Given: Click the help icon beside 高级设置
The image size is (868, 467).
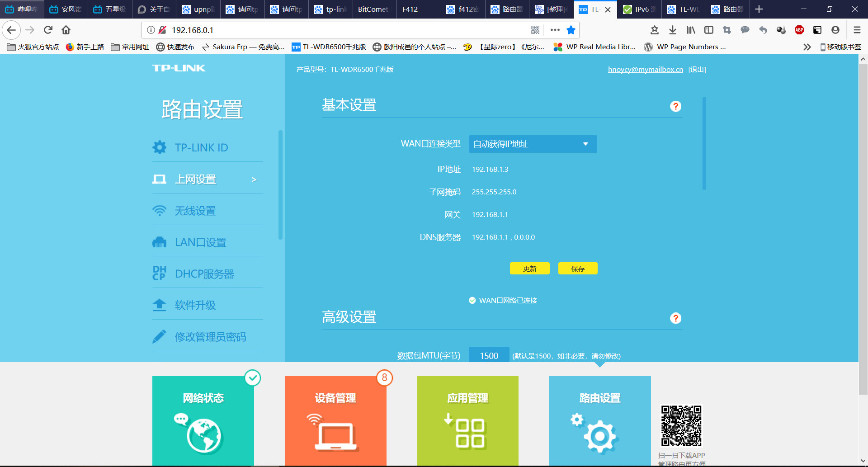Looking at the screenshot, I should pos(675,318).
